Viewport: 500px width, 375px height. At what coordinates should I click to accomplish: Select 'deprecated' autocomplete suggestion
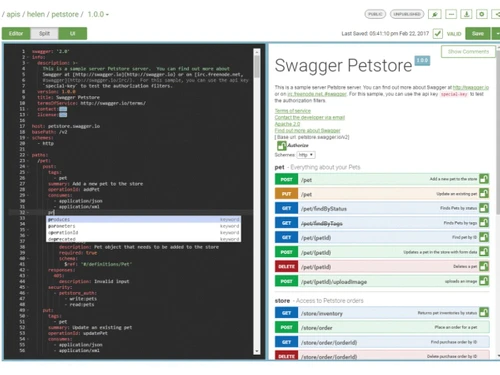click(144, 239)
